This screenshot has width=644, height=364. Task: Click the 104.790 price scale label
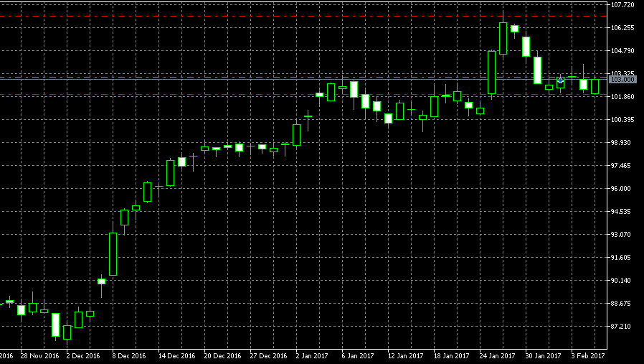click(622, 50)
